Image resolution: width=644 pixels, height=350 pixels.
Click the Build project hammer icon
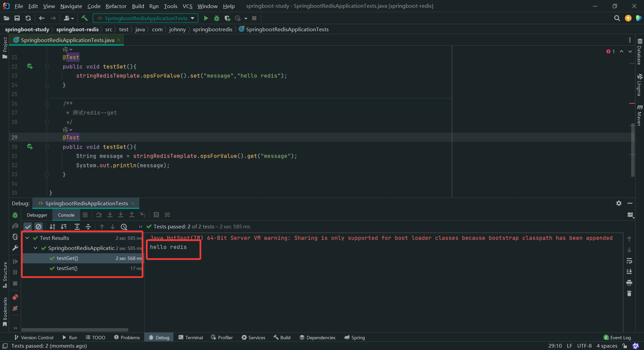tap(85, 18)
